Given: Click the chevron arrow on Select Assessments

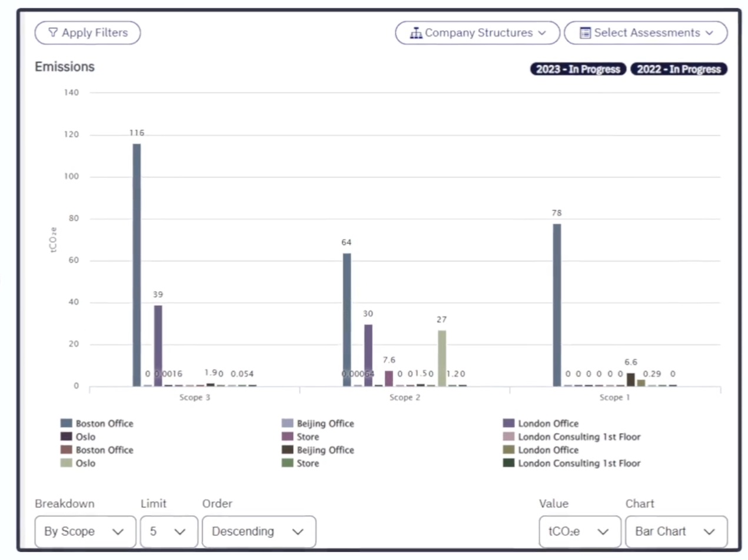Looking at the screenshot, I should 709,33.
